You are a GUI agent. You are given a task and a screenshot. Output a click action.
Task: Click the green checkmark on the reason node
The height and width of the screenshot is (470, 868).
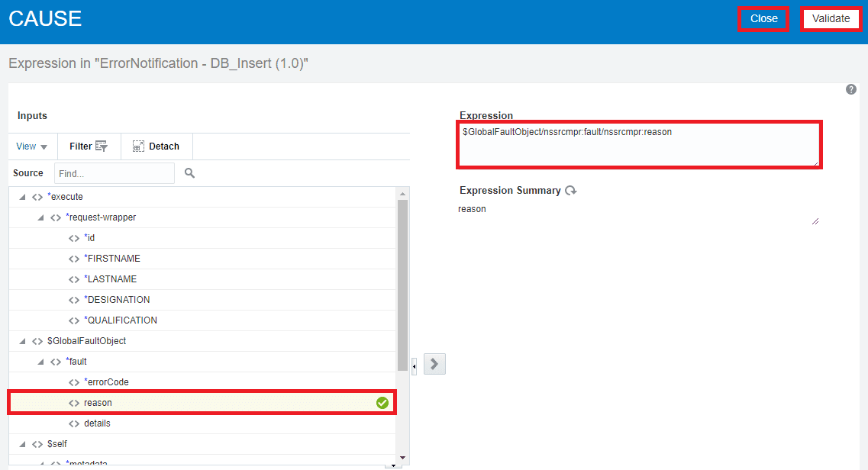click(x=382, y=402)
